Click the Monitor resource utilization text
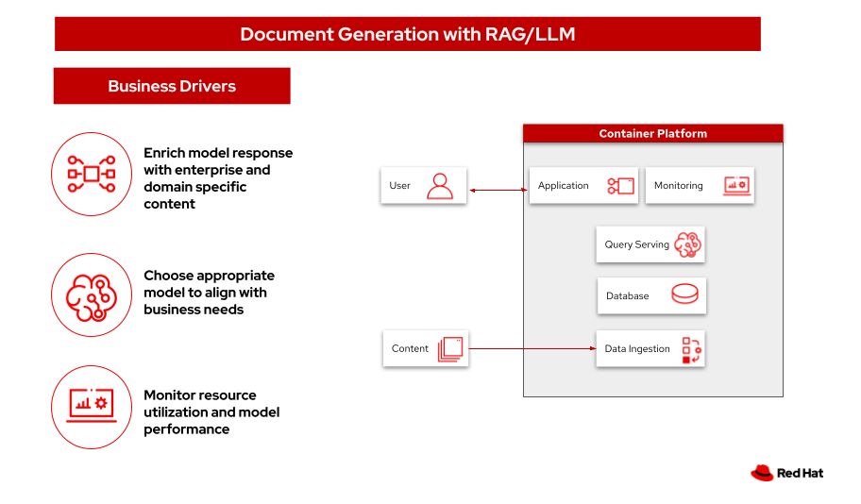 click(x=211, y=412)
